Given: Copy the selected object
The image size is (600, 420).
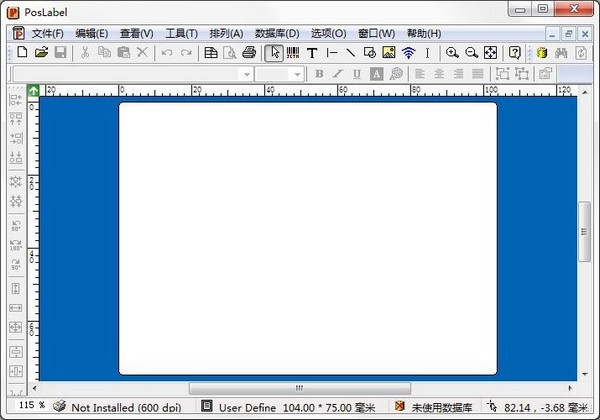Looking at the screenshot, I should pos(104,52).
